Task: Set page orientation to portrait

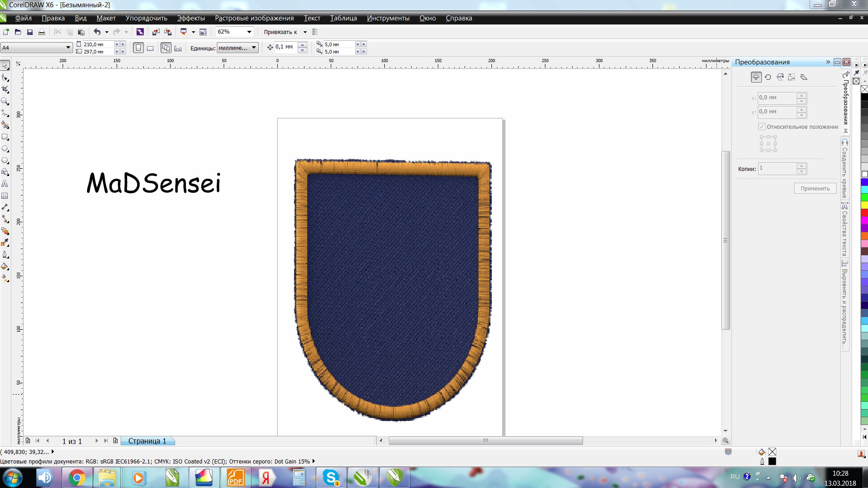Action: pyautogui.click(x=138, y=48)
